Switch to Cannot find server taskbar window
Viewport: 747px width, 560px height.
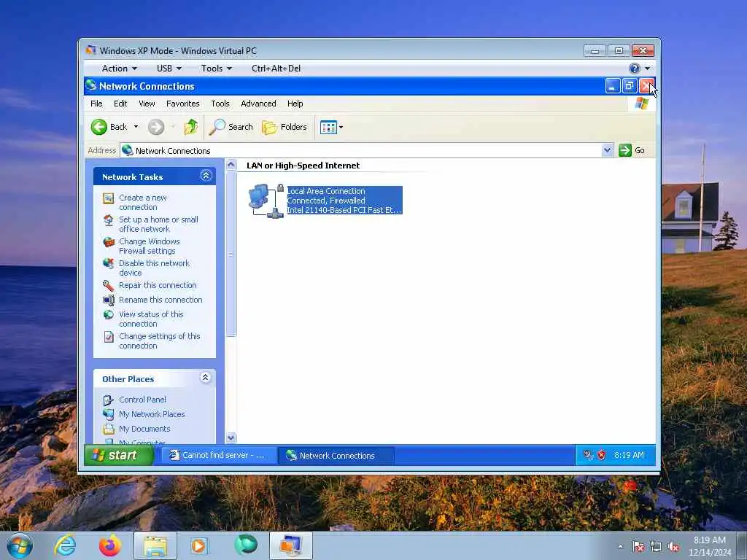217,455
